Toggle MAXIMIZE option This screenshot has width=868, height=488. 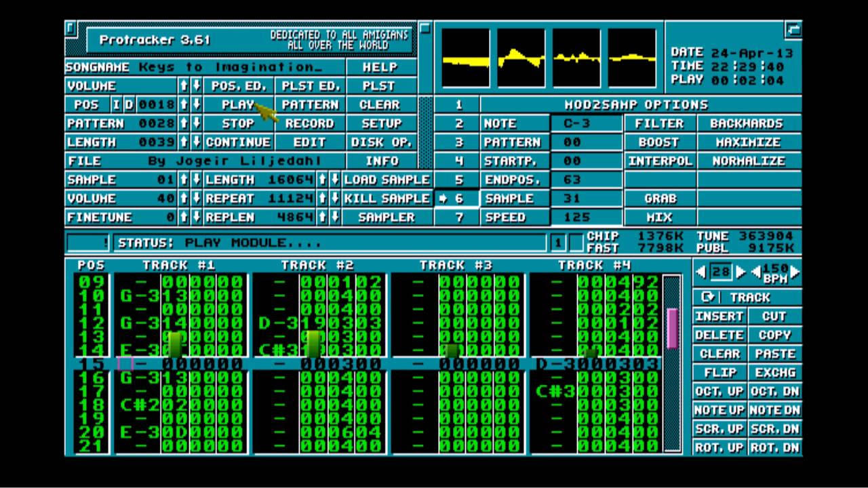pyautogui.click(x=749, y=143)
